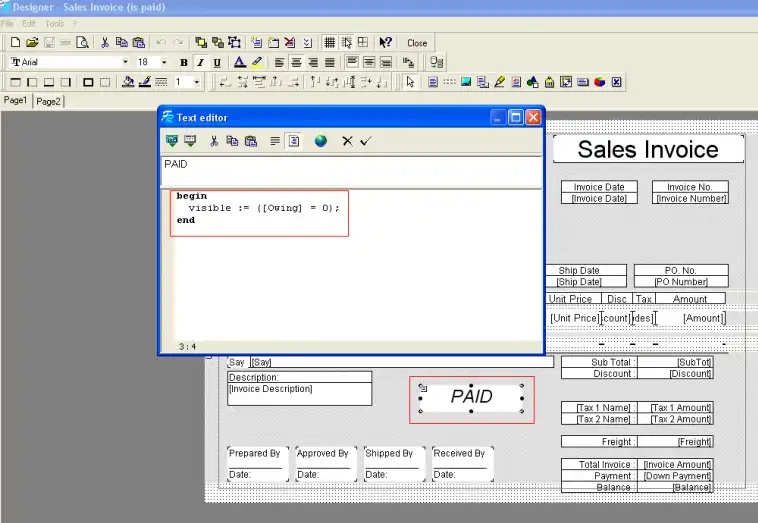The image size is (758, 523).
Task: Select the [Invoice Description] field
Action: (300, 394)
